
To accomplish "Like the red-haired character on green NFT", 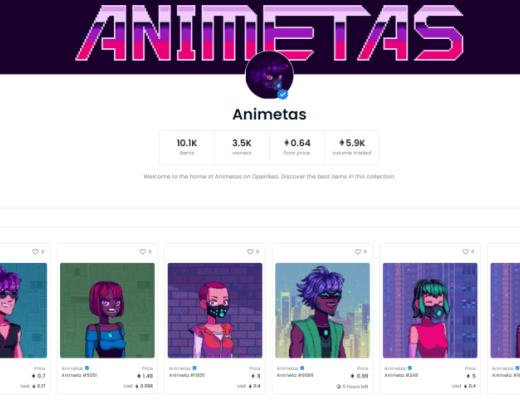I will coord(143,252).
